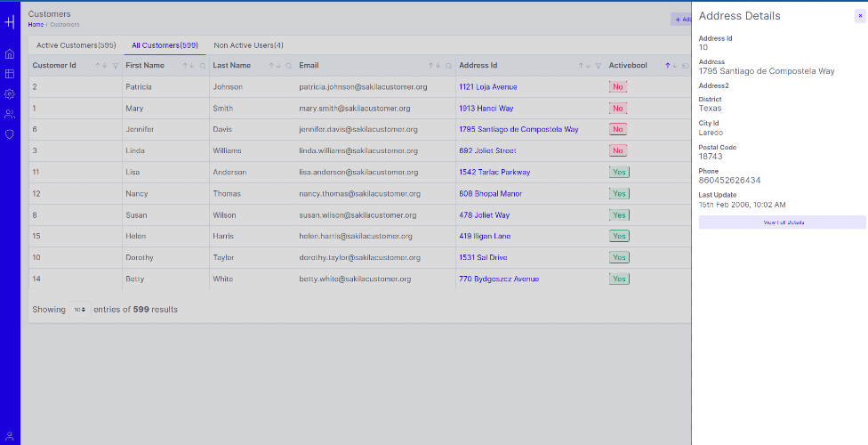
Task: Select the All Customers(599) tab
Action: coord(165,45)
